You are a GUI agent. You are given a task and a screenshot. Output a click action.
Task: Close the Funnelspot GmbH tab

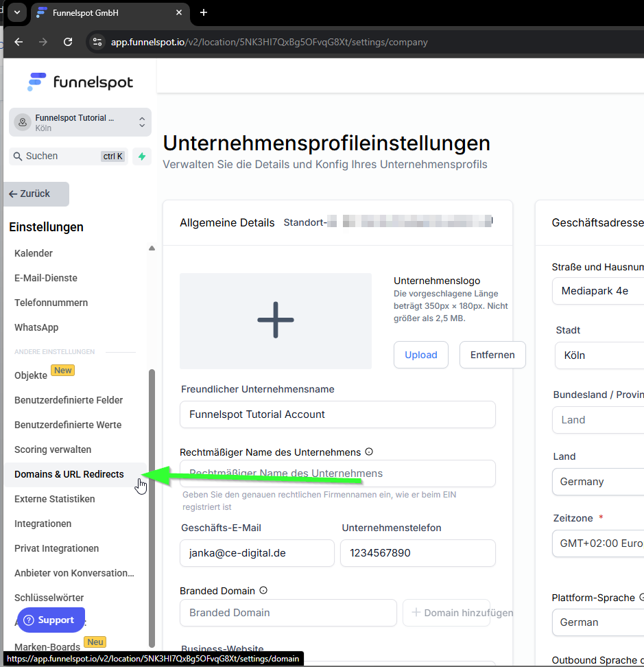pyautogui.click(x=179, y=13)
